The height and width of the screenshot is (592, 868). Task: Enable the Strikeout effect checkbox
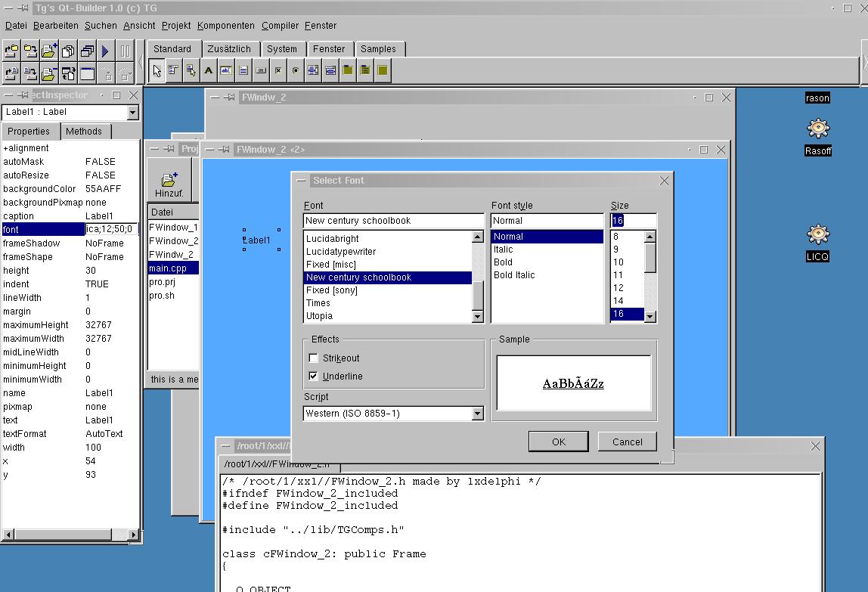[x=314, y=358]
